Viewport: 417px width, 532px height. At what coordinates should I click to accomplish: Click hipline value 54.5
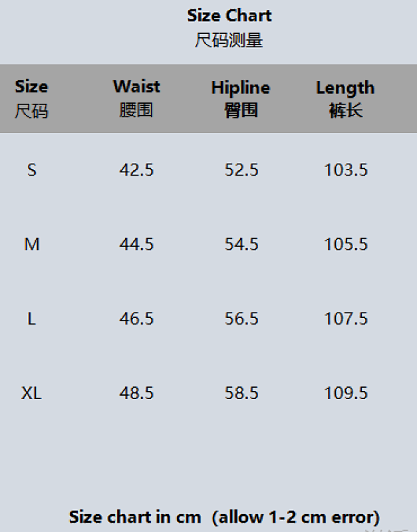[241, 244]
